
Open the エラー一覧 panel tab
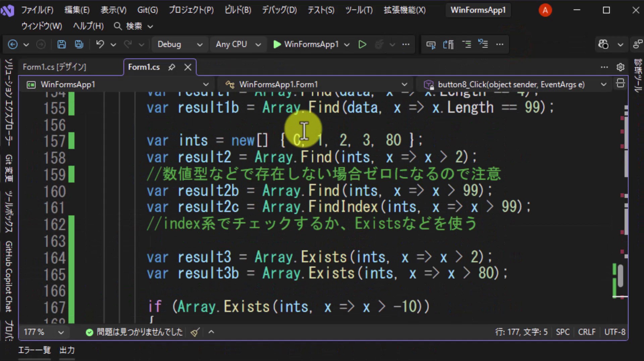34,350
